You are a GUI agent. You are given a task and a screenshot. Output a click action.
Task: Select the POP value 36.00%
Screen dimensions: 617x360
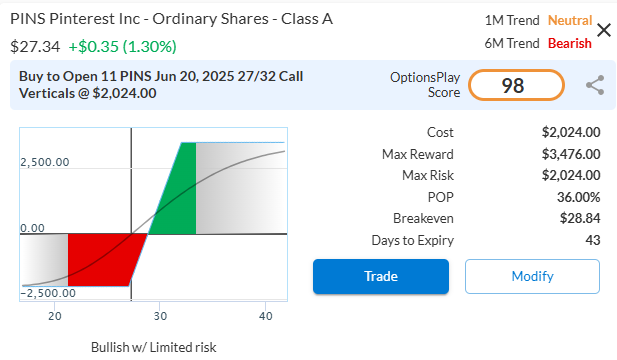[578, 197]
